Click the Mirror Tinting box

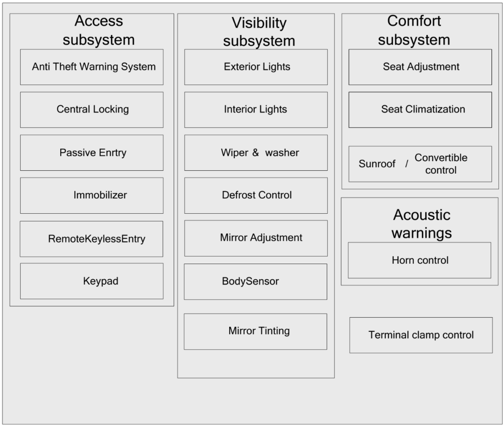[256, 331]
